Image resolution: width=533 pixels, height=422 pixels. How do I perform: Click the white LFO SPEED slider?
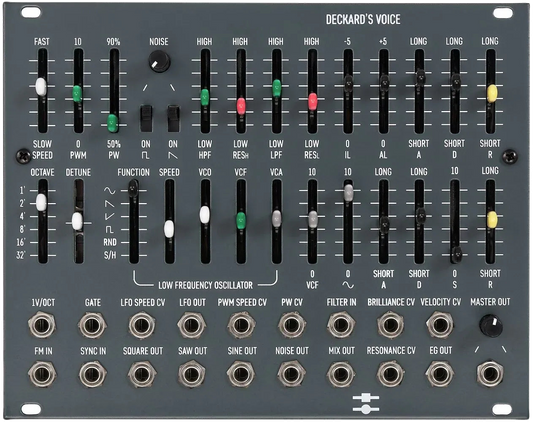tap(169, 229)
